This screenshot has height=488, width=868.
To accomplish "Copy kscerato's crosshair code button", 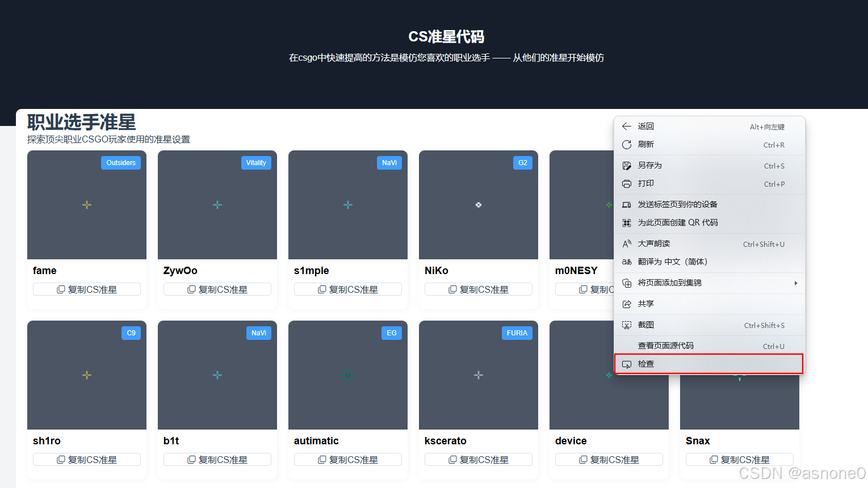I will coord(479,460).
